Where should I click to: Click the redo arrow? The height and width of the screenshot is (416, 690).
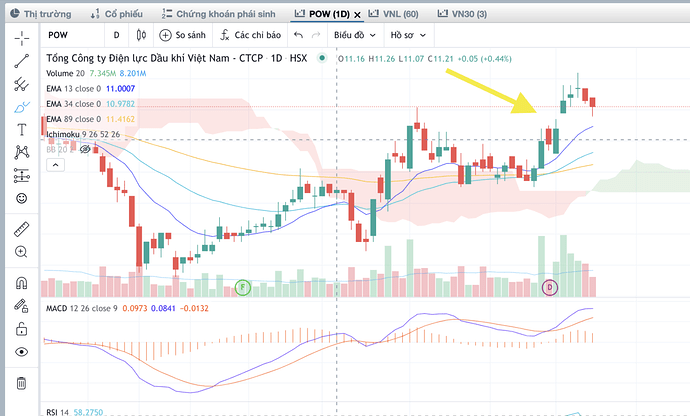316,35
